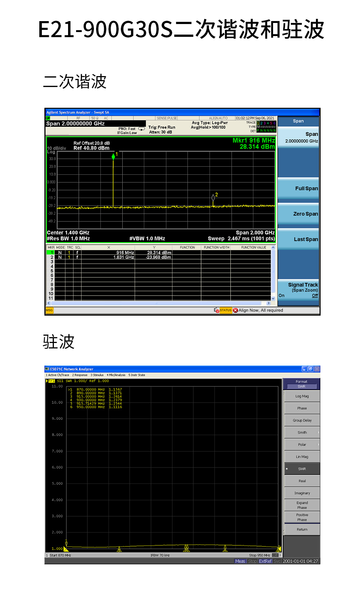Click the Group Delay softkey

302,420
